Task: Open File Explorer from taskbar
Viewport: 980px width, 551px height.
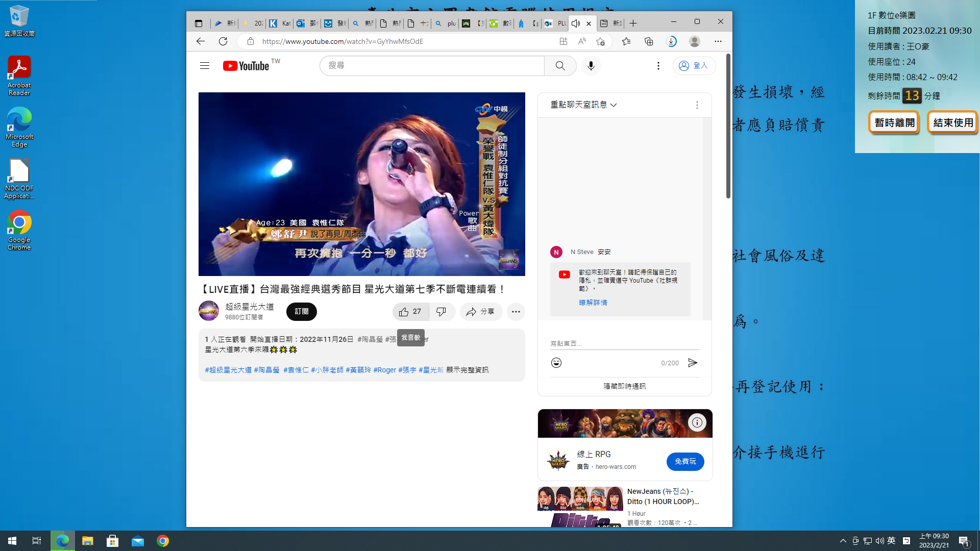Action: pyautogui.click(x=88, y=541)
